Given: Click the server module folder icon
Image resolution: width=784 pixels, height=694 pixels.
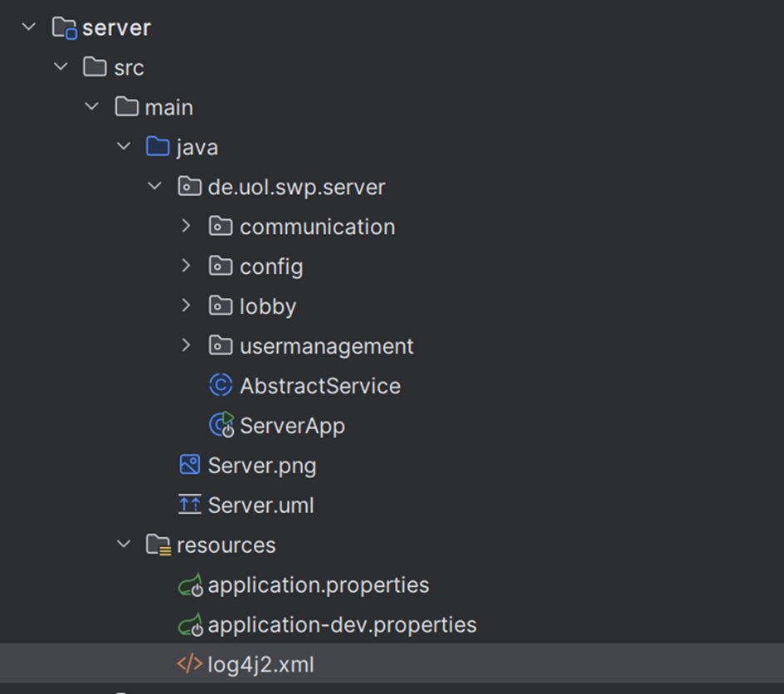Looking at the screenshot, I should pyautogui.click(x=65, y=27).
